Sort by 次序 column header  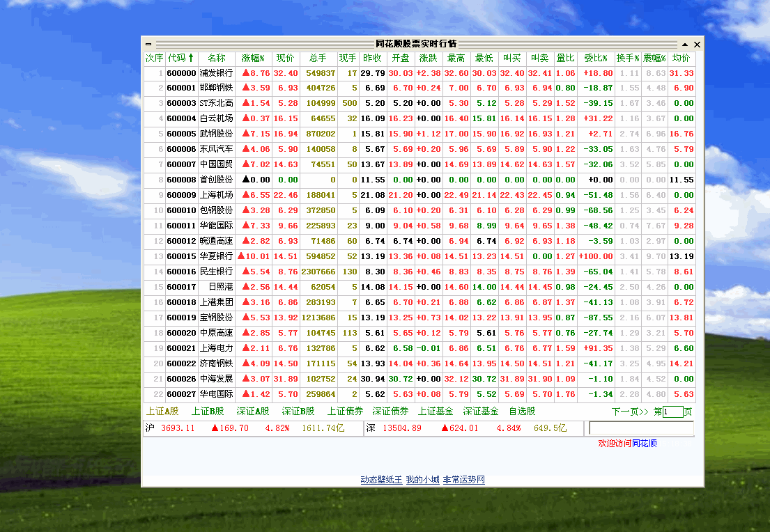click(154, 58)
